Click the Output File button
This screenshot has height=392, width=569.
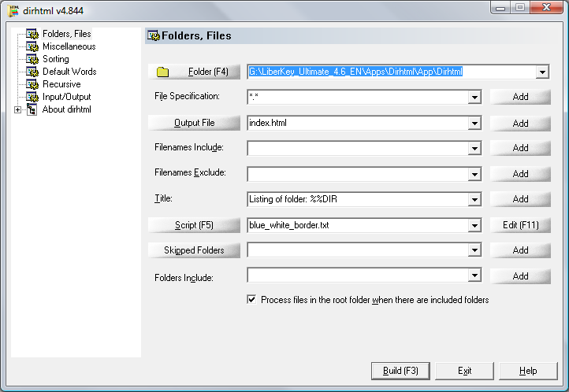coord(194,123)
